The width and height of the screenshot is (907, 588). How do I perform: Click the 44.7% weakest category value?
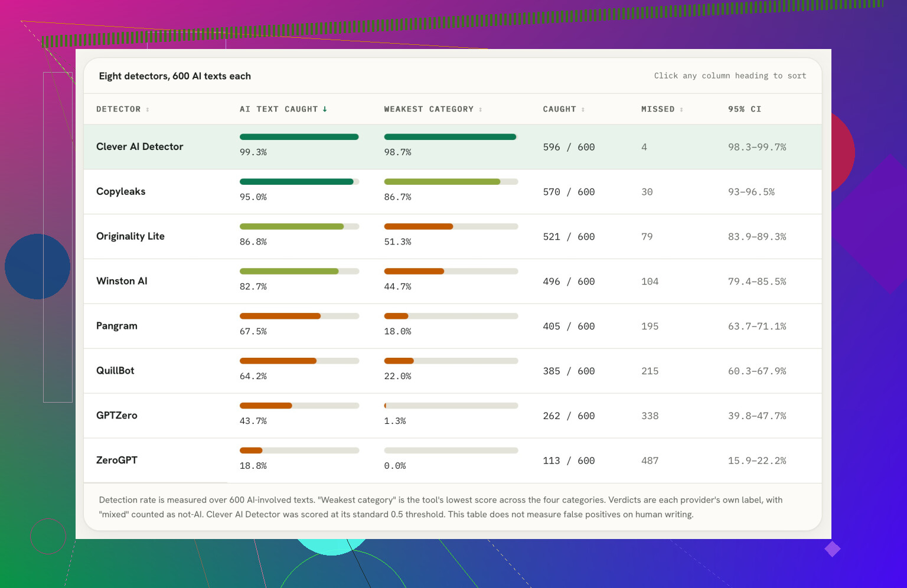pyautogui.click(x=398, y=287)
